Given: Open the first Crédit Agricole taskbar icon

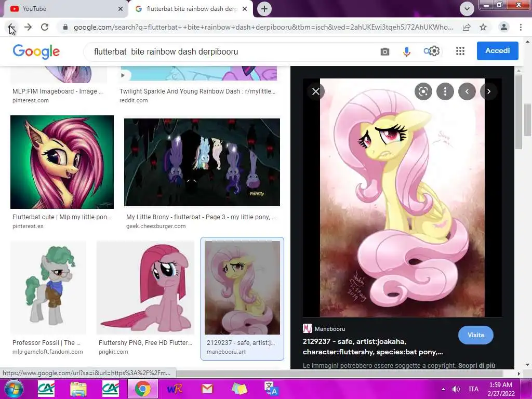Looking at the screenshot, I should pos(46,389).
